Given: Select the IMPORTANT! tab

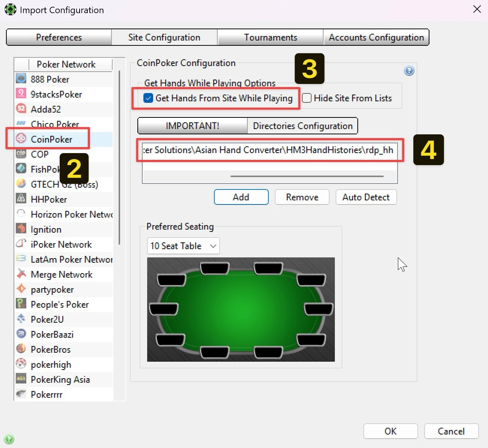Looking at the screenshot, I should (193, 126).
